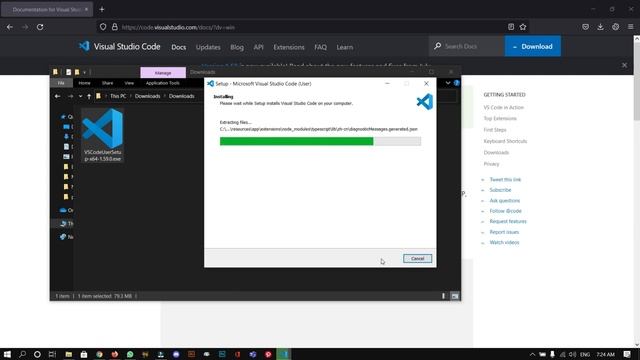Screen dimensions: 640x360
Task: Click This PC in the Explorer breadcrumb
Action: pos(118,96)
